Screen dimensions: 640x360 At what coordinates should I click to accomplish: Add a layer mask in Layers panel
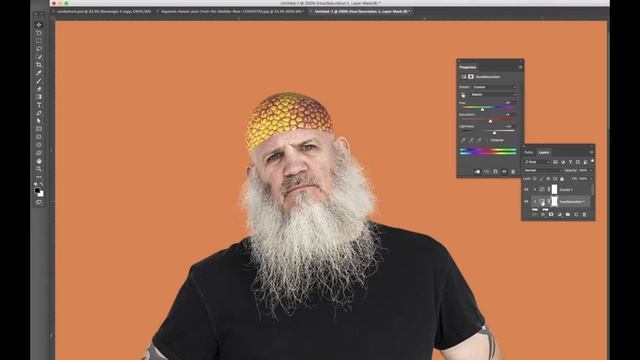point(551,214)
